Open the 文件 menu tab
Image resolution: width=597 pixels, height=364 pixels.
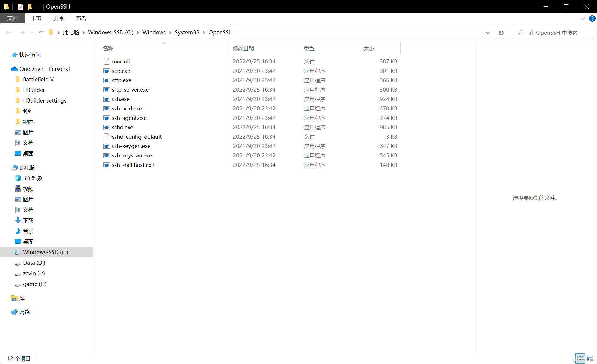[x=13, y=19]
